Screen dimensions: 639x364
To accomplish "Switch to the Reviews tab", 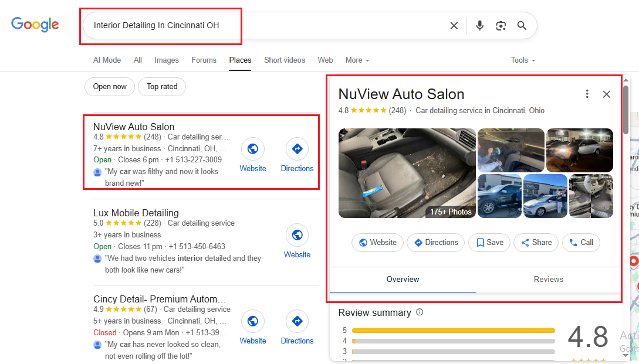I will pyautogui.click(x=548, y=280).
